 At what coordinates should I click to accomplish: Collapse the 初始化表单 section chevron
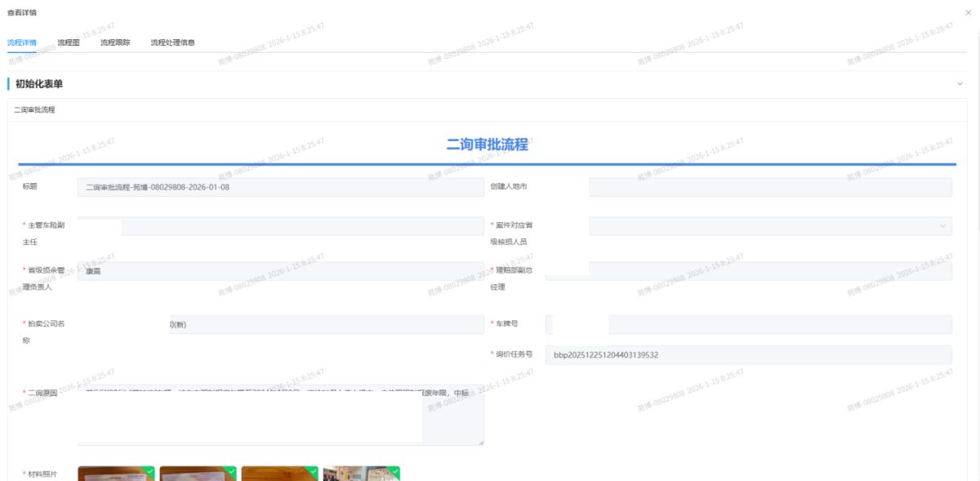(x=960, y=84)
